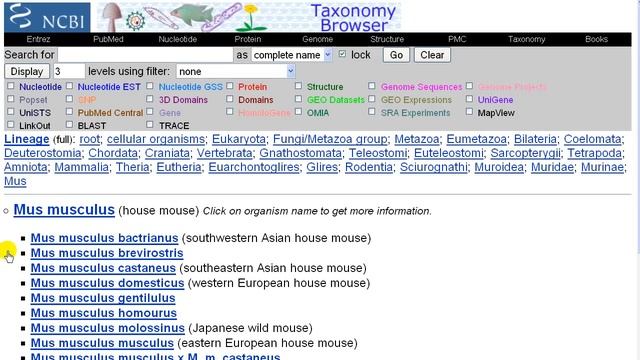Check the 3D Domains checkbox
This screenshot has height=360, width=640.
(150, 99)
